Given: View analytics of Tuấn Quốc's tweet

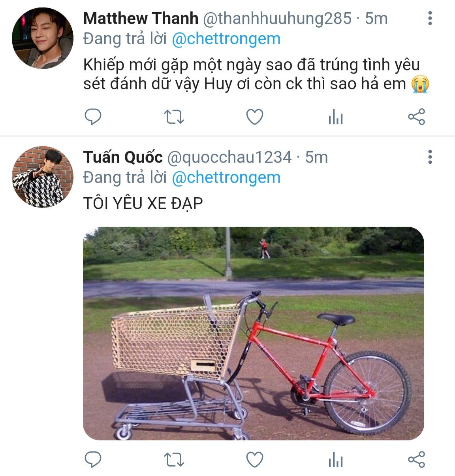Looking at the screenshot, I should tap(336, 460).
